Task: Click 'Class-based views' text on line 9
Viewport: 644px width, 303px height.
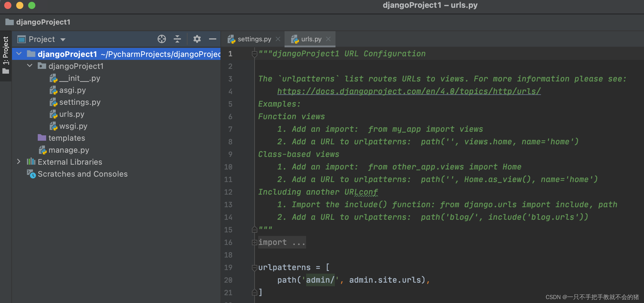Action: tap(299, 154)
